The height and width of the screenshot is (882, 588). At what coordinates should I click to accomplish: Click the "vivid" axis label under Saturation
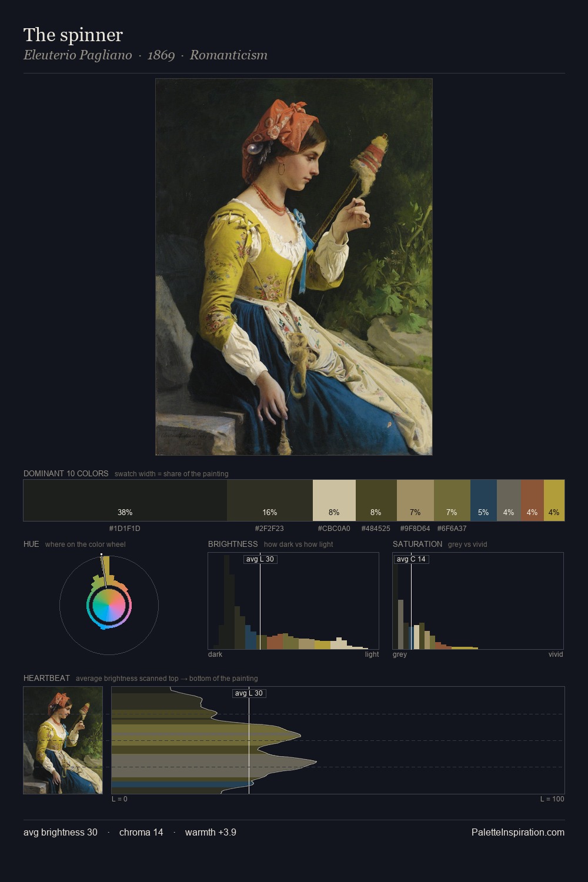[556, 654]
